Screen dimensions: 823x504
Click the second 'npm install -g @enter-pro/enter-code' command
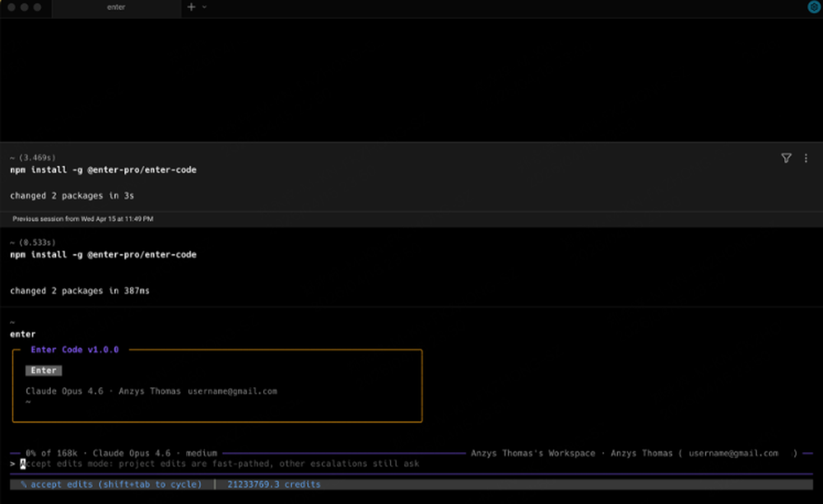coord(103,255)
